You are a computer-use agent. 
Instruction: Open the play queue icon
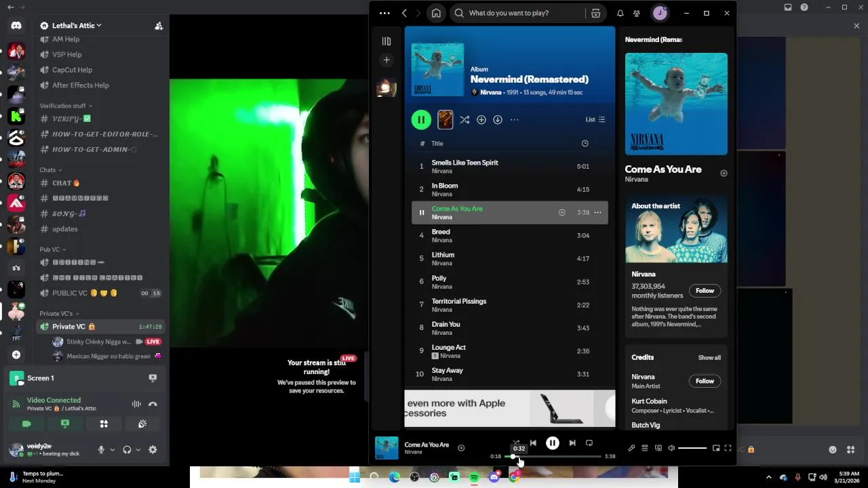[644, 448]
